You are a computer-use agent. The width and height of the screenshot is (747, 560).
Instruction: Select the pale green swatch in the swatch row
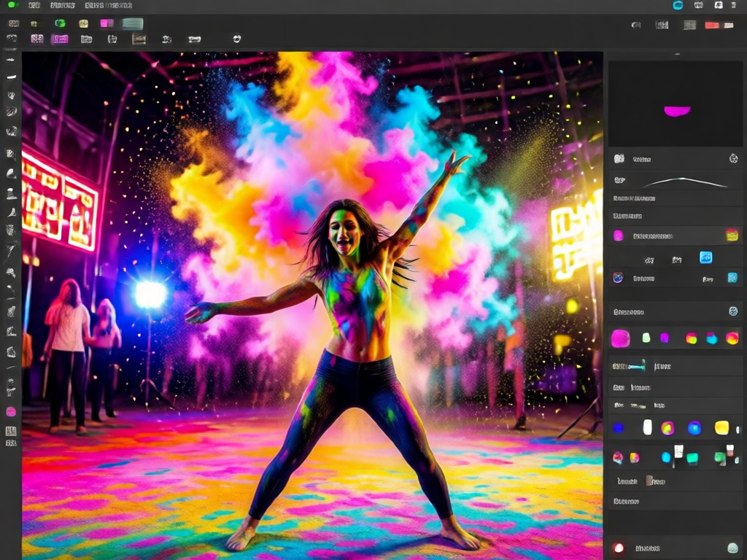(646, 338)
